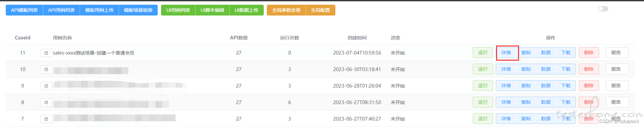This screenshot has width=644, height=127.
Task: Click edit icon for case 10
Action: pyautogui.click(x=46, y=69)
